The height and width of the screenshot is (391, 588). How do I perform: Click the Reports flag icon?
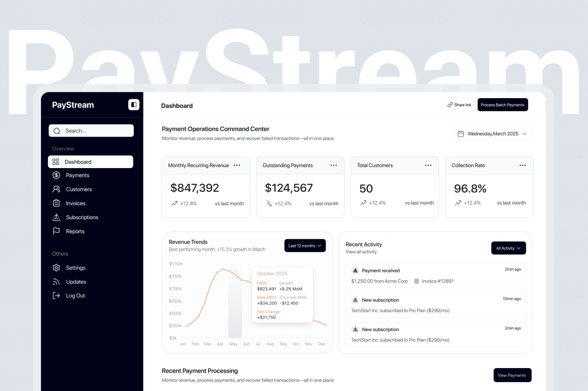pos(56,231)
